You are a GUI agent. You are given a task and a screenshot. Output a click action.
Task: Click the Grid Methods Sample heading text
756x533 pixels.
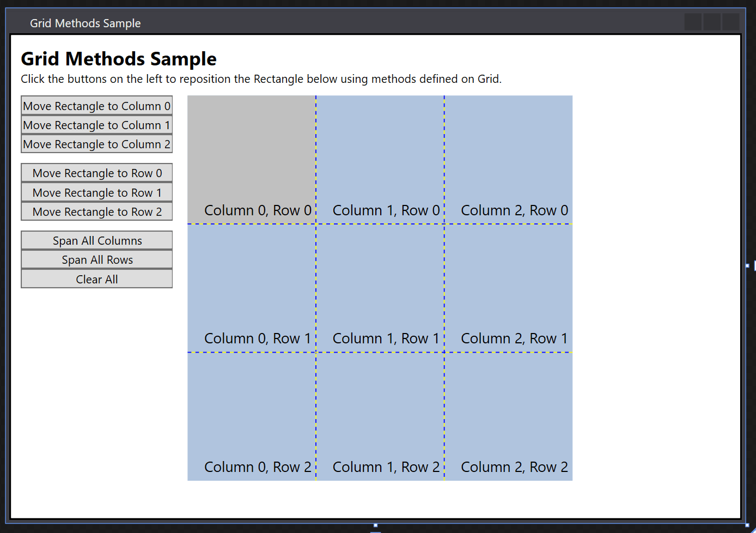[x=118, y=59]
